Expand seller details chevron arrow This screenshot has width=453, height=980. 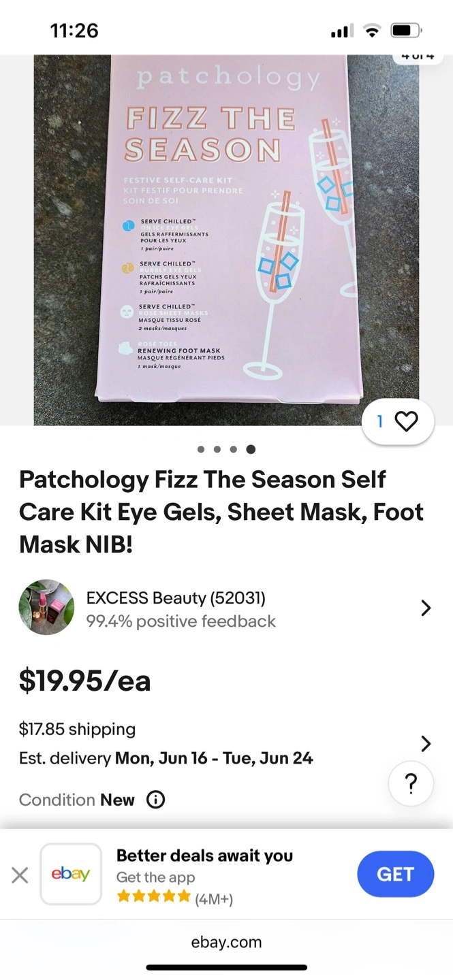coord(426,608)
